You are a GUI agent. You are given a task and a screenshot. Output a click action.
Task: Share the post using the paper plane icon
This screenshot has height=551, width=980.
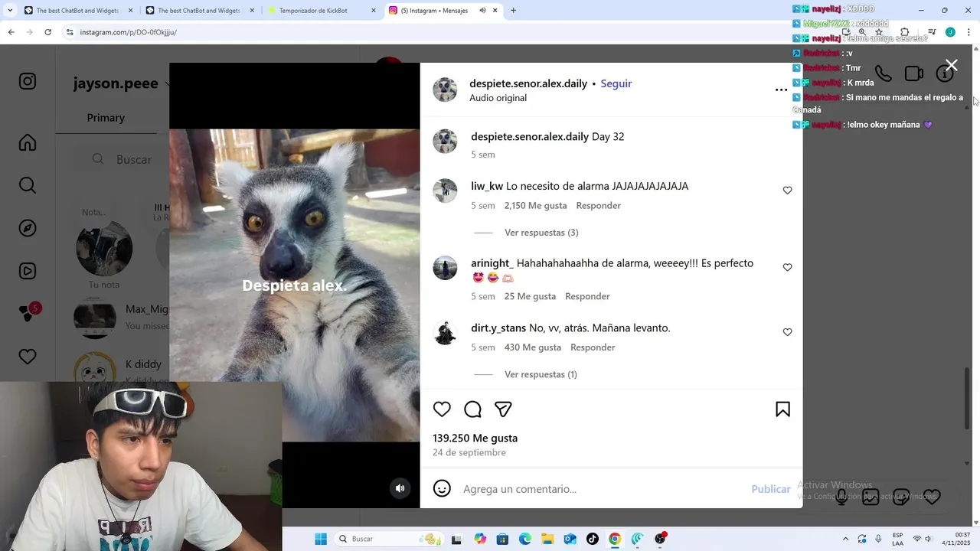tap(503, 409)
